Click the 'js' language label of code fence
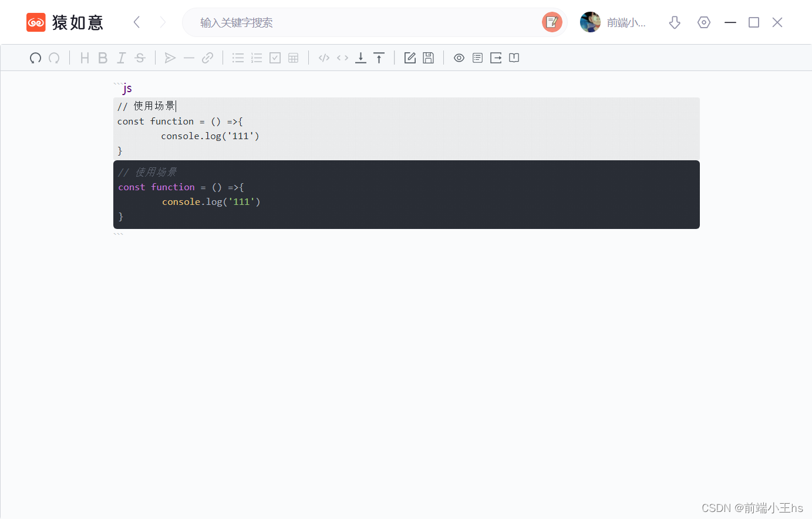This screenshot has height=519, width=812. [127, 88]
